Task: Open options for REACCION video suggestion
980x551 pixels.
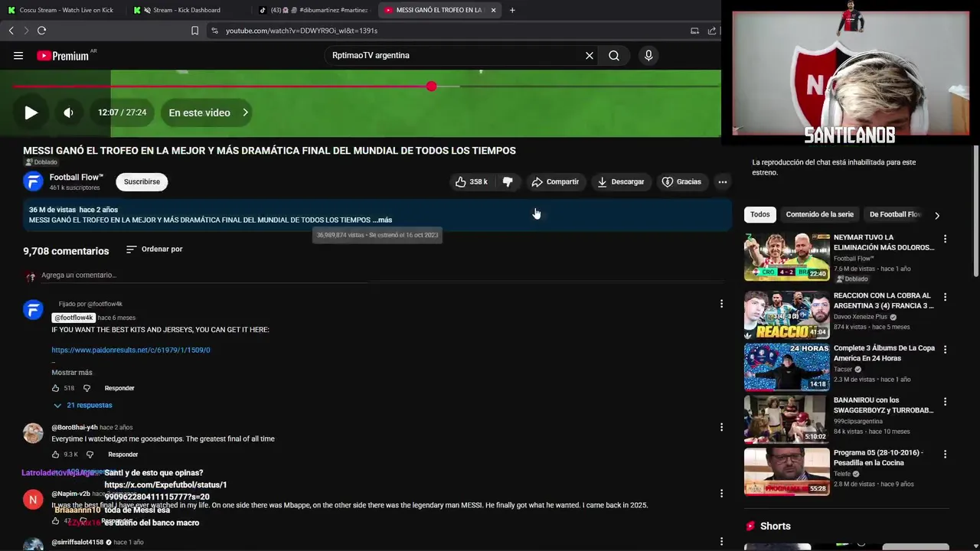Action: [945, 297]
